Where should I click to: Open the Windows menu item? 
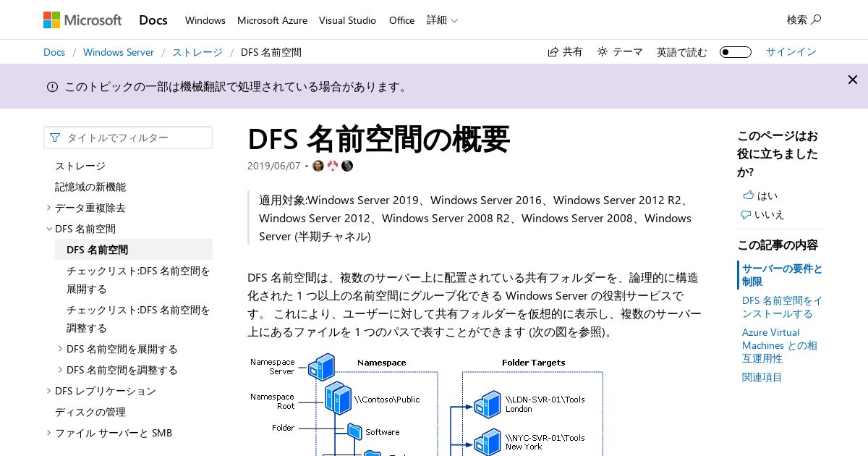(205, 20)
